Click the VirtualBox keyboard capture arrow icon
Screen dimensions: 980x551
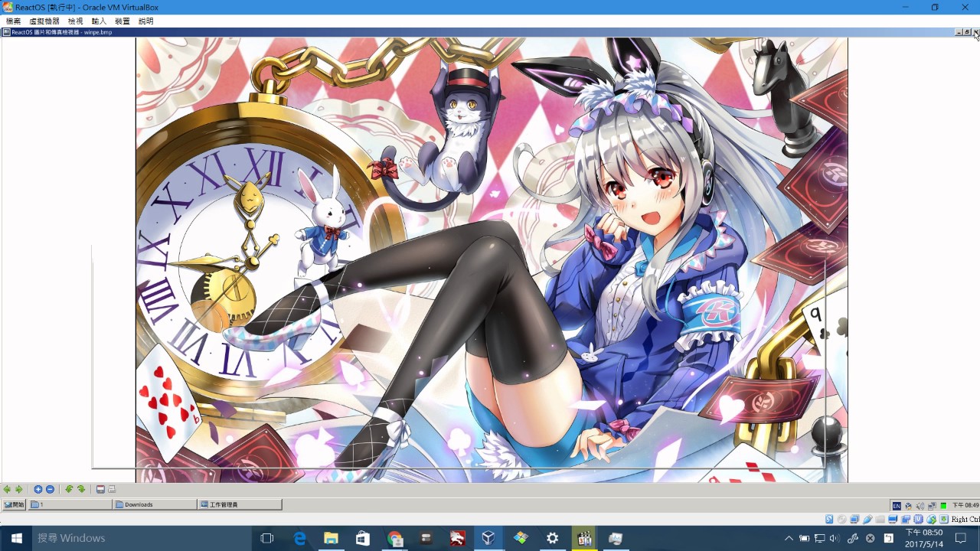[x=944, y=520]
